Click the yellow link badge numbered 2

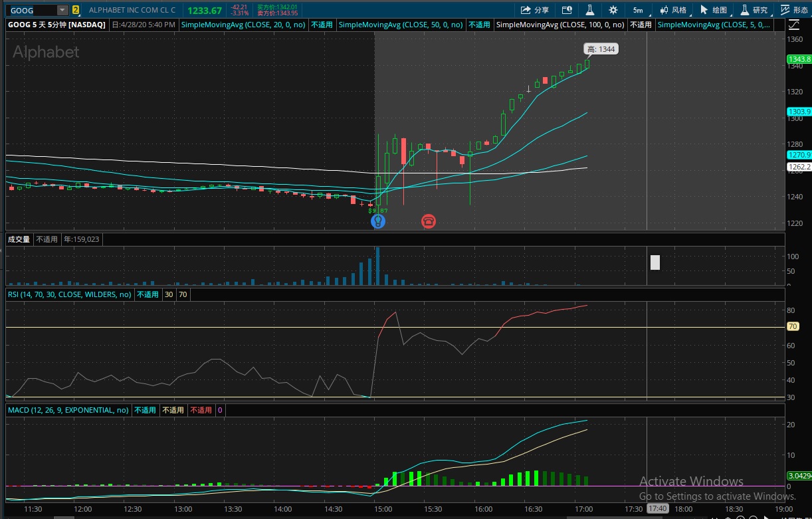[x=76, y=10]
